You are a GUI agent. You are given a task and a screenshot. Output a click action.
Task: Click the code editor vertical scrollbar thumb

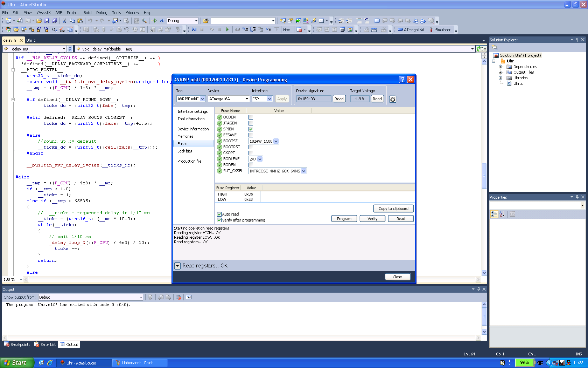coord(484,176)
